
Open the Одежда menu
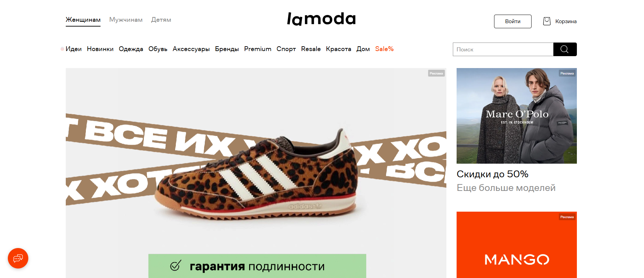[131, 49]
